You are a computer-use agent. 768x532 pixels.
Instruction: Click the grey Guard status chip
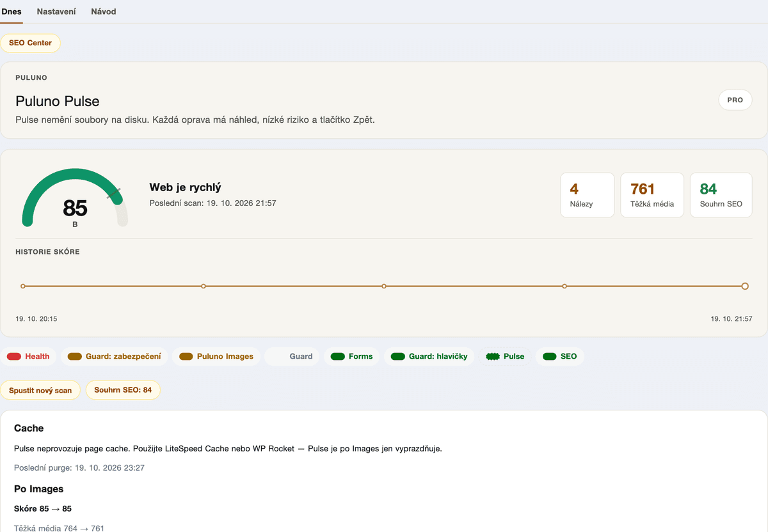coord(292,356)
